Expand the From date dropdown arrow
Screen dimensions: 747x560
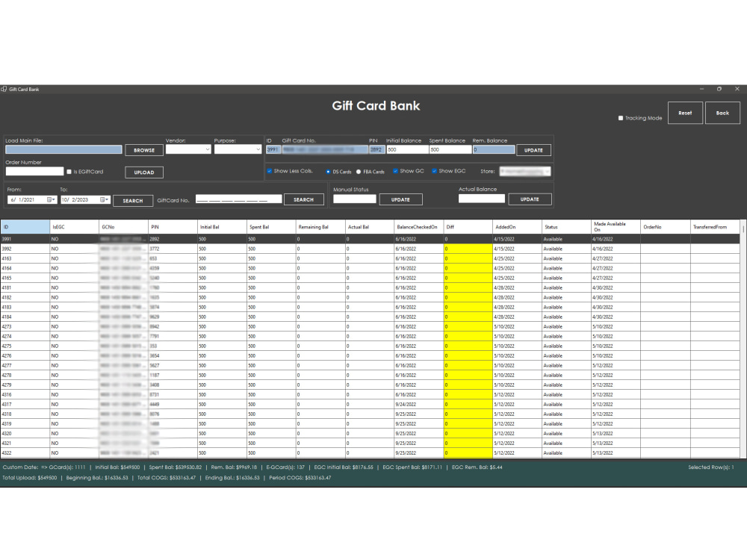pos(54,200)
